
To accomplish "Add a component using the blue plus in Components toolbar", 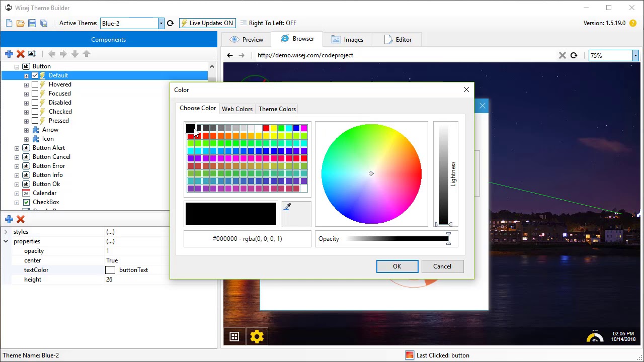I will [x=9, y=54].
